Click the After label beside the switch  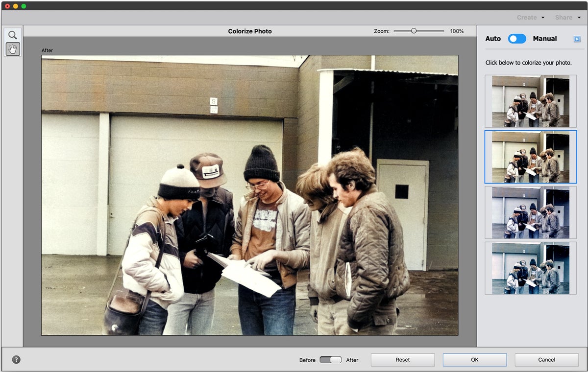point(352,360)
